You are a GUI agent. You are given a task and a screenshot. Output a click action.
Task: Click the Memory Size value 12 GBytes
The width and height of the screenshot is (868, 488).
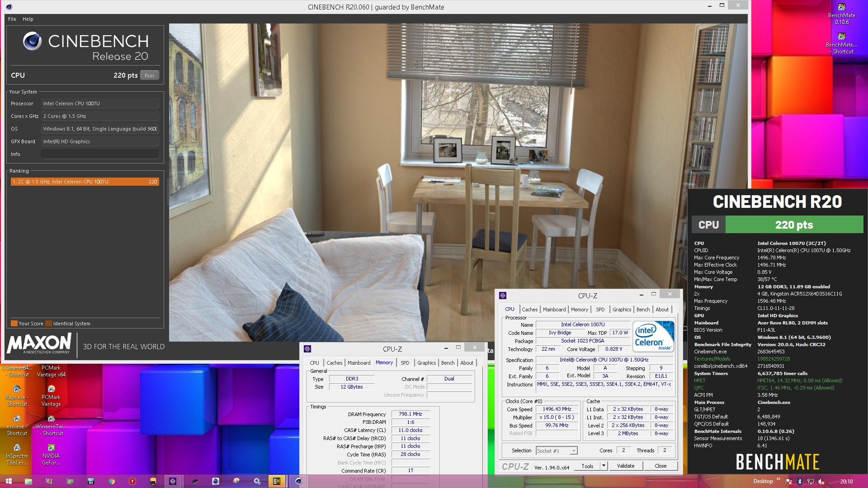coord(352,387)
